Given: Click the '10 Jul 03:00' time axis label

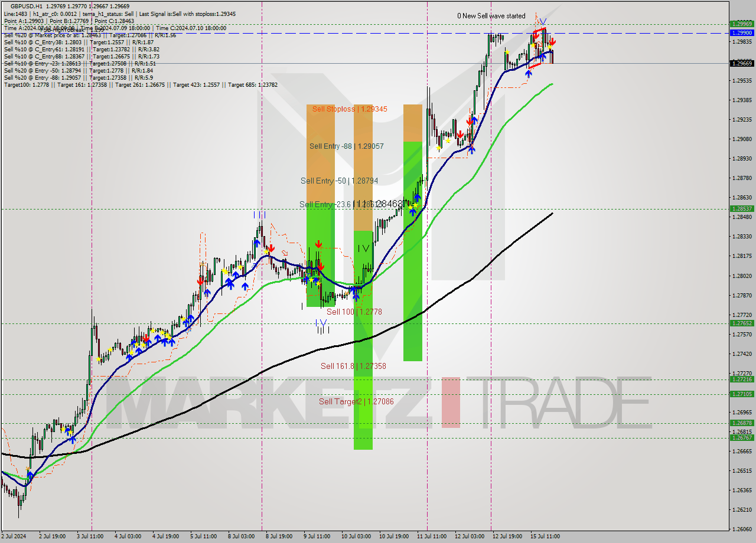Looking at the screenshot, I should coord(356,537).
